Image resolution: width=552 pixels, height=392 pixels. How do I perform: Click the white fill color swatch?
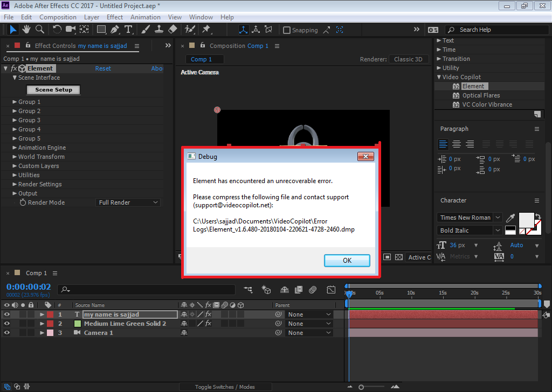pos(526,220)
